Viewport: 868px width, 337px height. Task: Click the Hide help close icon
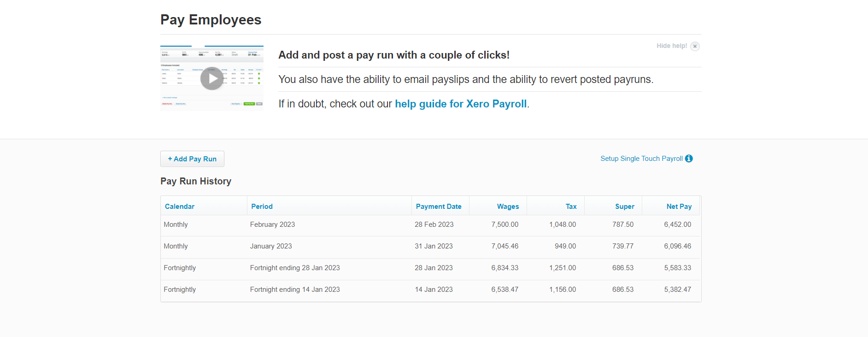[x=695, y=46]
